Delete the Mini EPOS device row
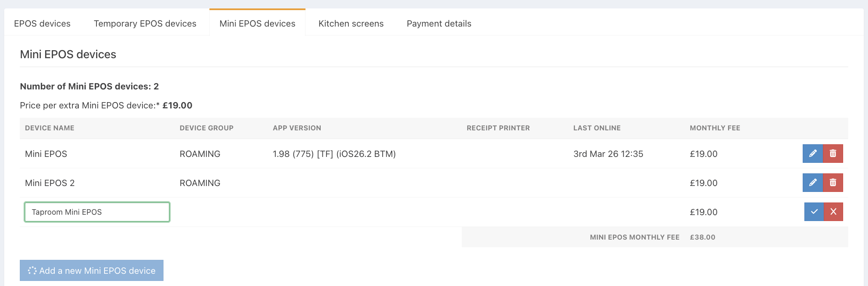This screenshot has width=868, height=286. [833, 154]
